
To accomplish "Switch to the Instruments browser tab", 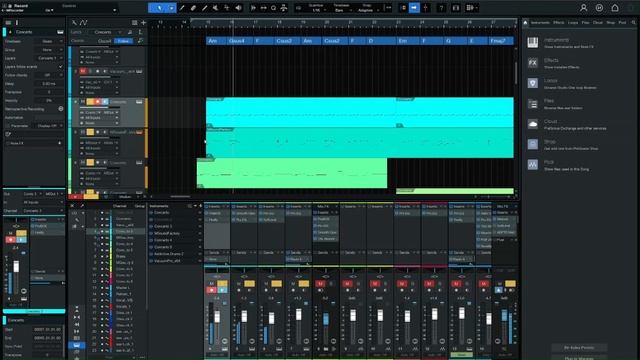I will tap(540, 22).
